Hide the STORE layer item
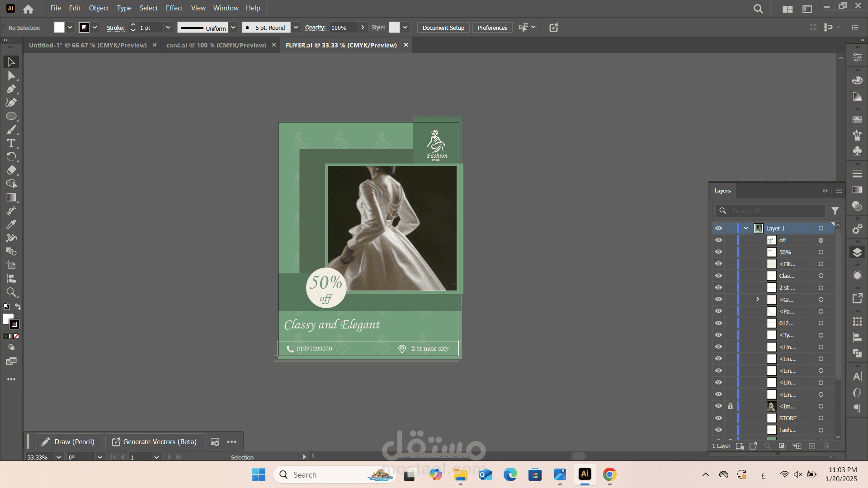Viewport: 868px width, 488px height. [718, 418]
